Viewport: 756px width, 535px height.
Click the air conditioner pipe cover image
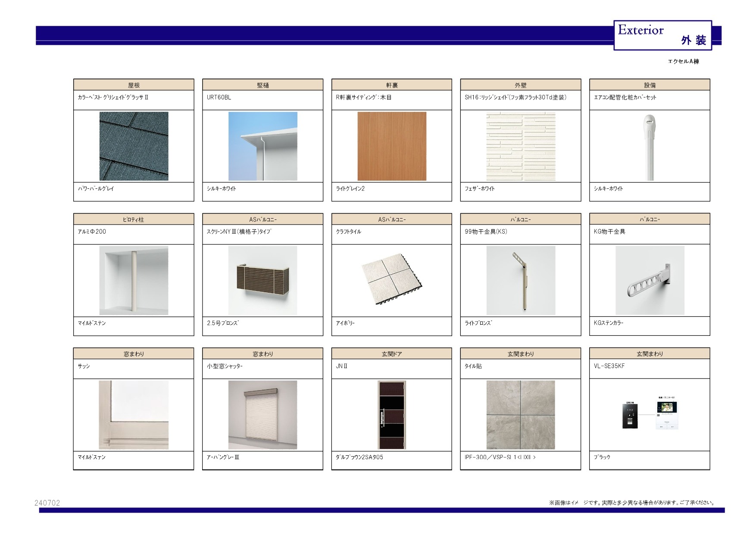click(650, 147)
